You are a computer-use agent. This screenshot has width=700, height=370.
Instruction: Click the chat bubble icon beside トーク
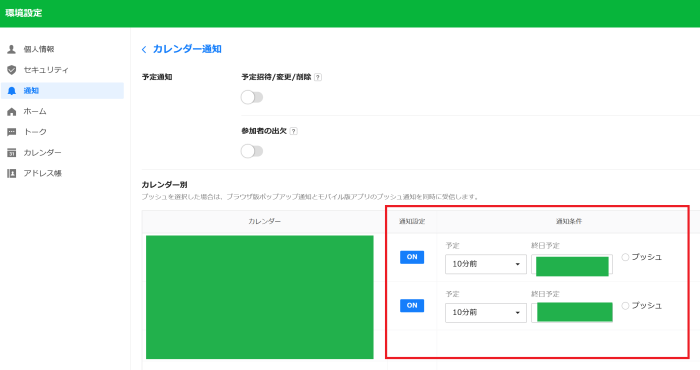click(x=12, y=132)
